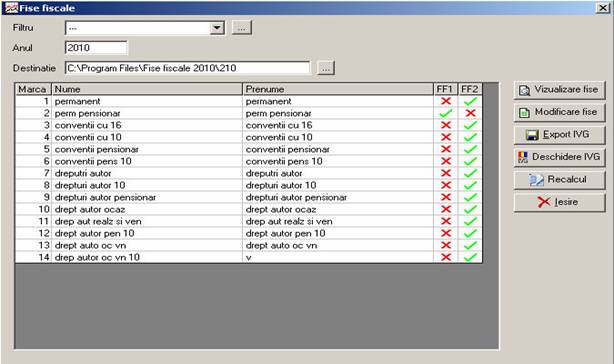614x364 pixels.
Task: Toggle FF2 check for conventii pensionar
Action: 470,150
